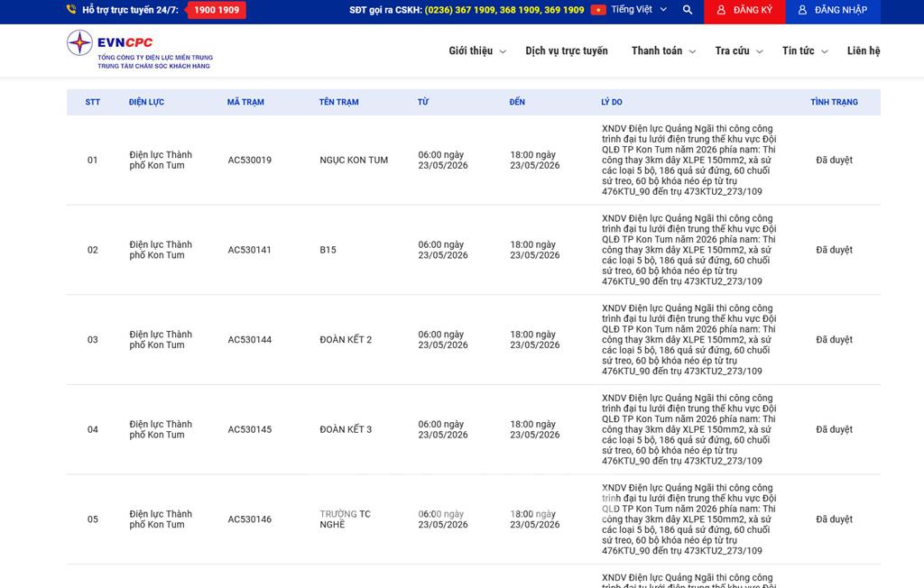Click the ĐĂNG KÝ register button

[744, 12]
